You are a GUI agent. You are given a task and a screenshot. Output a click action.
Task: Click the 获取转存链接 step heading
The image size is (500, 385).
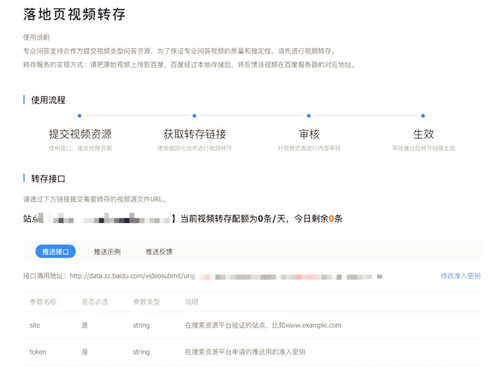[x=195, y=134]
